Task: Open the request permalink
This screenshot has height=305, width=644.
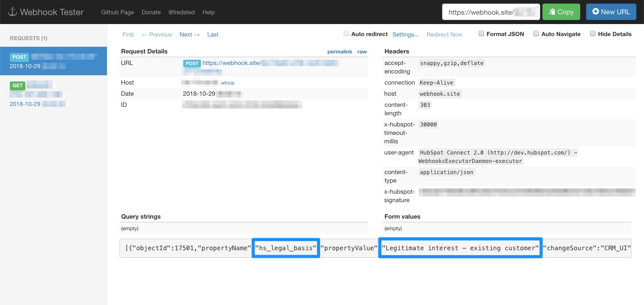Action: click(x=340, y=51)
